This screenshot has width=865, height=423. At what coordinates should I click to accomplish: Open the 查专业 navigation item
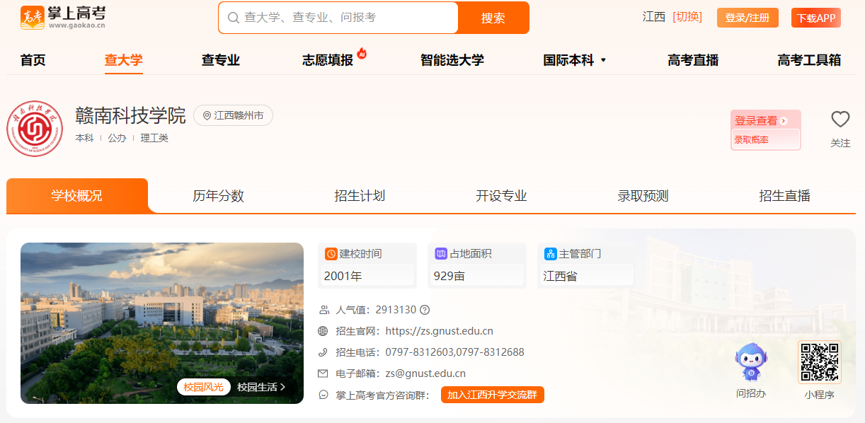pyautogui.click(x=221, y=60)
